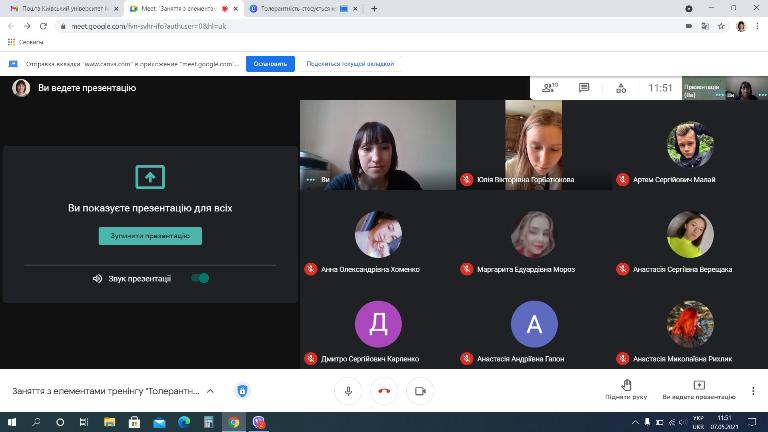The width and height of the screenshot is (768, 432).
Task: Show hidden system tray icons arrow
Action: tap(635, 422)
